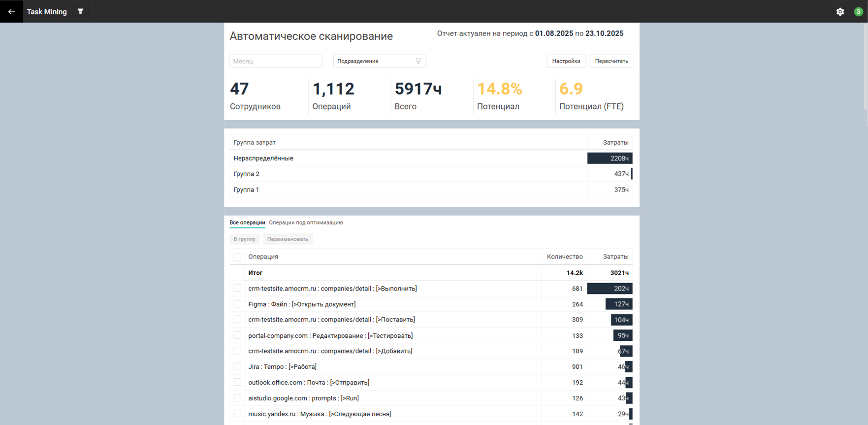This screenshot has height=425, width=868.
Task: Click the Группа затрат column header
Action: (x=255, y=142)
